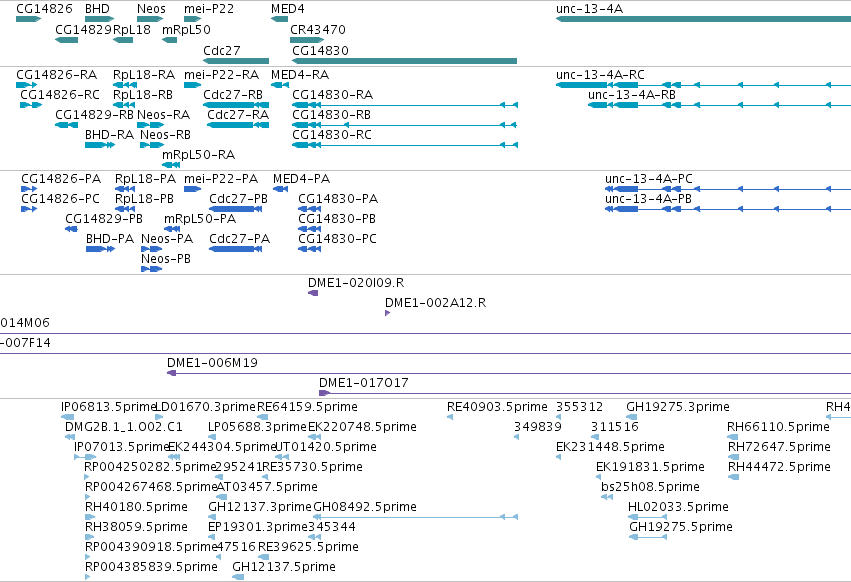
Task: Open protein mRpL50-PA
Action: [x=200, y=219]
